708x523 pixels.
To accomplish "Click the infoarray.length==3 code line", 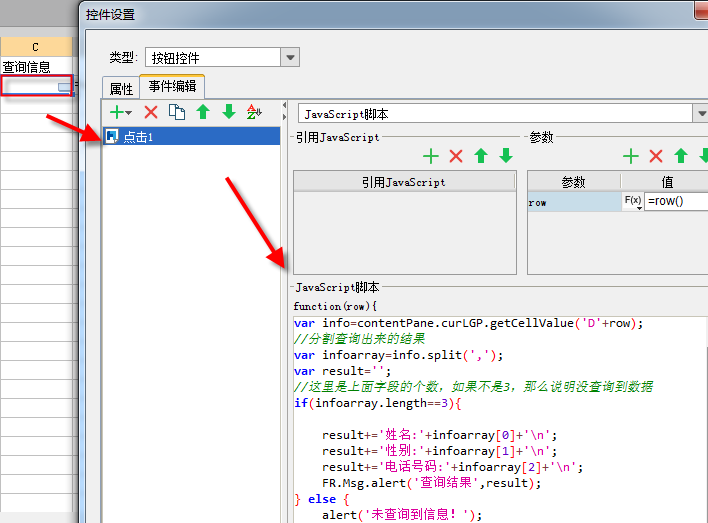I will pyautogui.click(x=377, y=403).
